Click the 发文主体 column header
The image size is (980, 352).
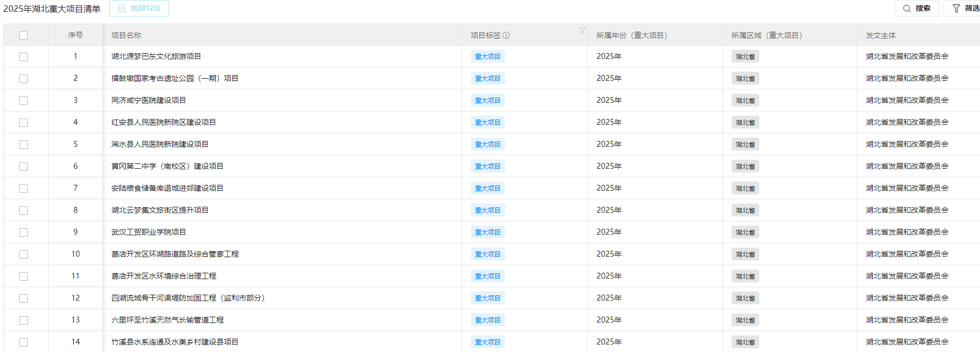(880, 35)
